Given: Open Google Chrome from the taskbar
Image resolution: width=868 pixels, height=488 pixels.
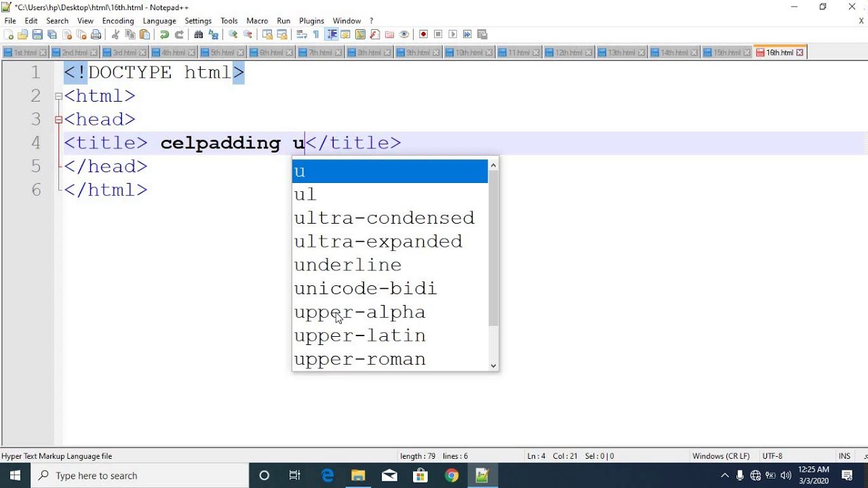Looking at the screenshot, I should point(452,476).
